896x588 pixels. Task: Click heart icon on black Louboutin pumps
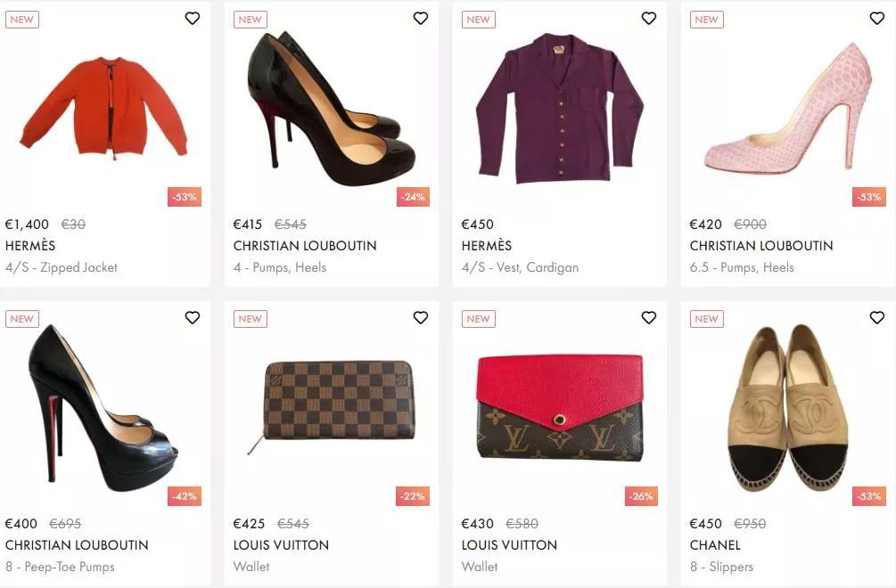coord(421,19)
